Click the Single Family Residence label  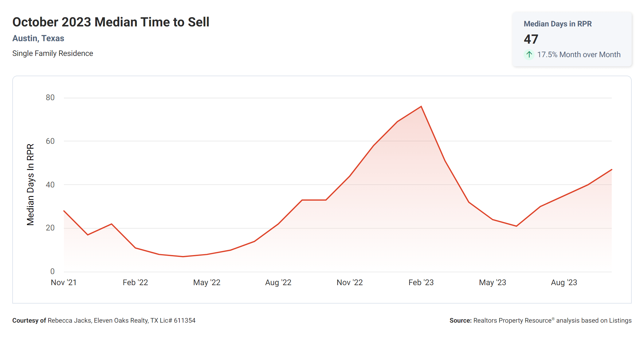tap(53, 53)
